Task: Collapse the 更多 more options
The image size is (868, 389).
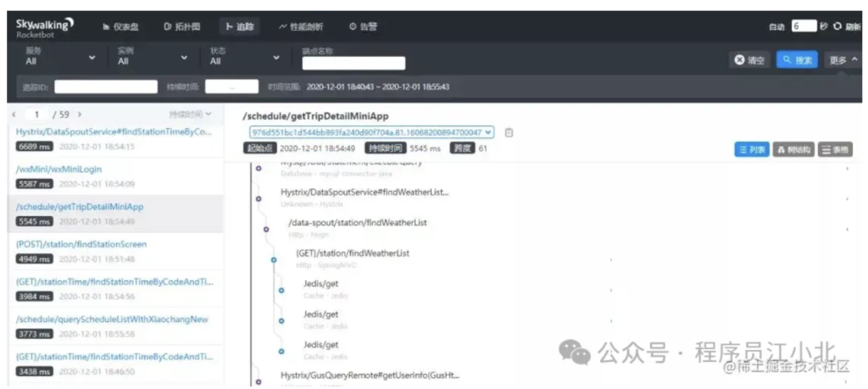Action: [843, 60]
